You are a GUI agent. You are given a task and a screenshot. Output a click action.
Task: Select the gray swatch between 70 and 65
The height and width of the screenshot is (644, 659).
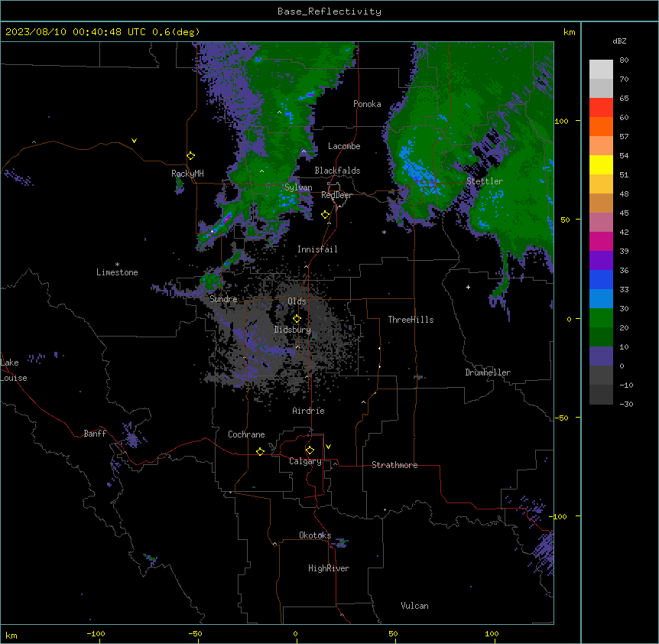(601, 88)
